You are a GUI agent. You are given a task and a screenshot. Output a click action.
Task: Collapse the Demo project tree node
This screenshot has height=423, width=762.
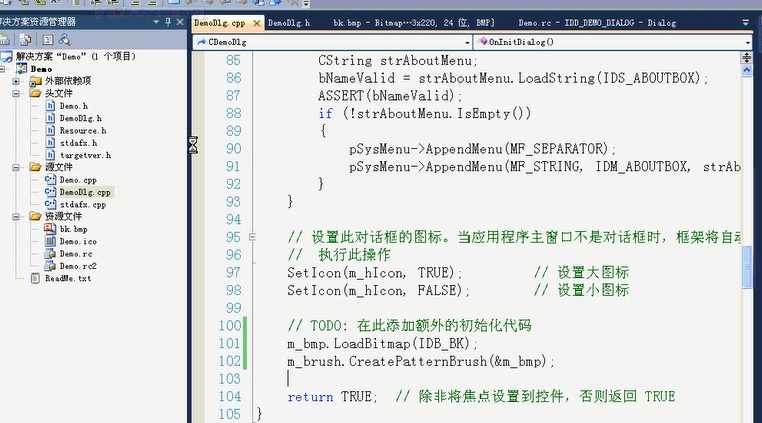click(2, 69)
